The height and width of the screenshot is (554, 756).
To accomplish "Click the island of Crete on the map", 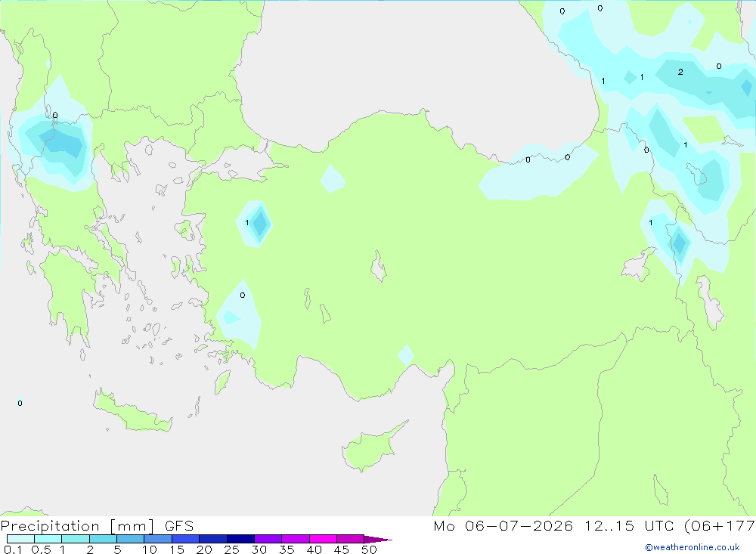I will pos(132,411).
